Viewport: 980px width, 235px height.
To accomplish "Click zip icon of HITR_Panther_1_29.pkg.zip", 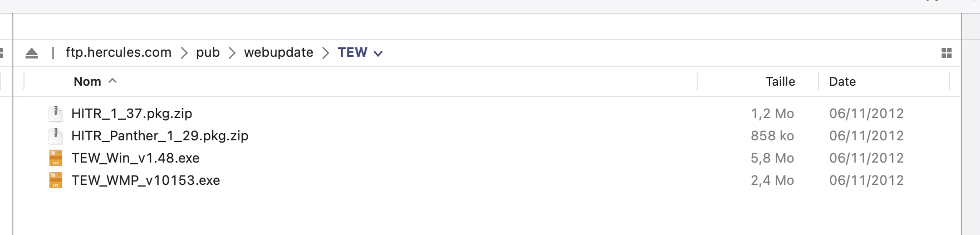I will (x=56, y=136).
